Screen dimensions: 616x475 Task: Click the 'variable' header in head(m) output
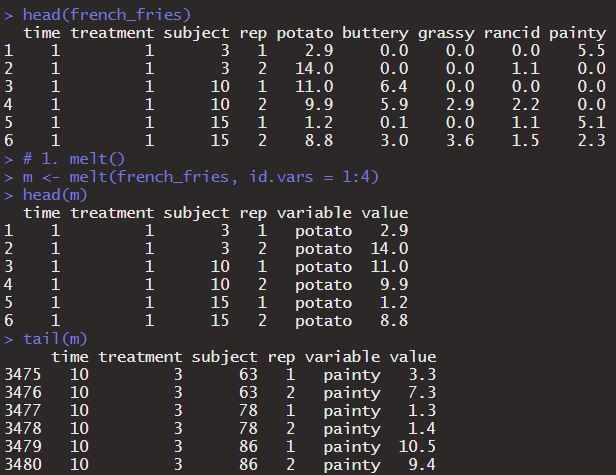coord(314,213)
